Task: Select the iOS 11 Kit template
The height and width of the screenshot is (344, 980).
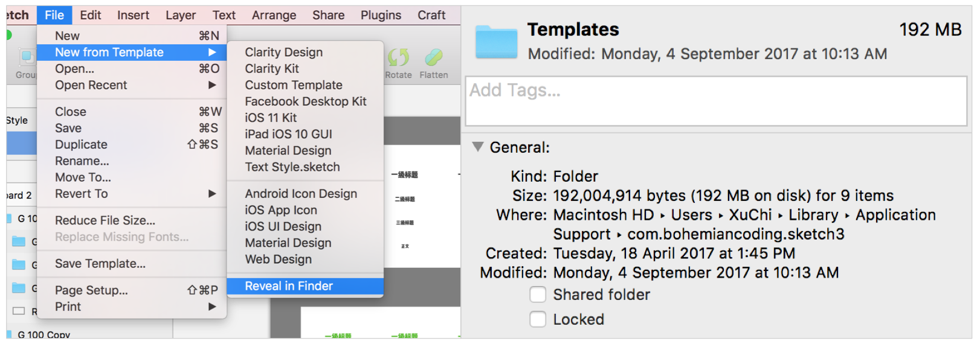Action: pos(271,118)
